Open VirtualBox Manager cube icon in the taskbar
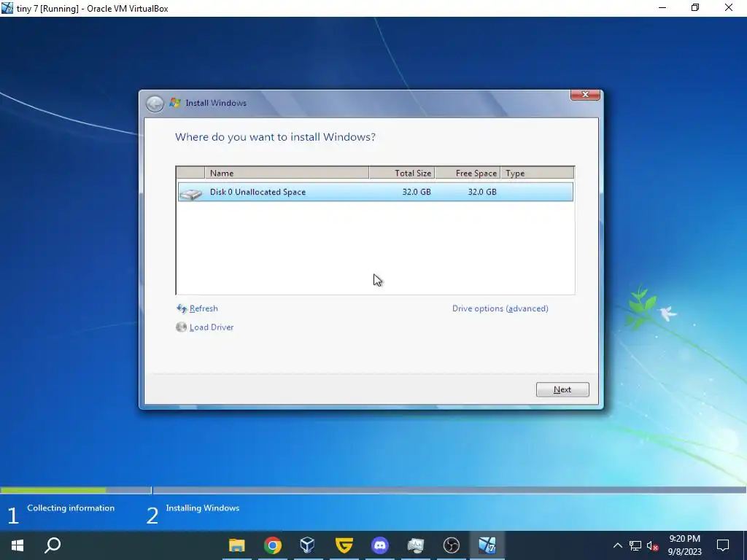 coord(308,545)
